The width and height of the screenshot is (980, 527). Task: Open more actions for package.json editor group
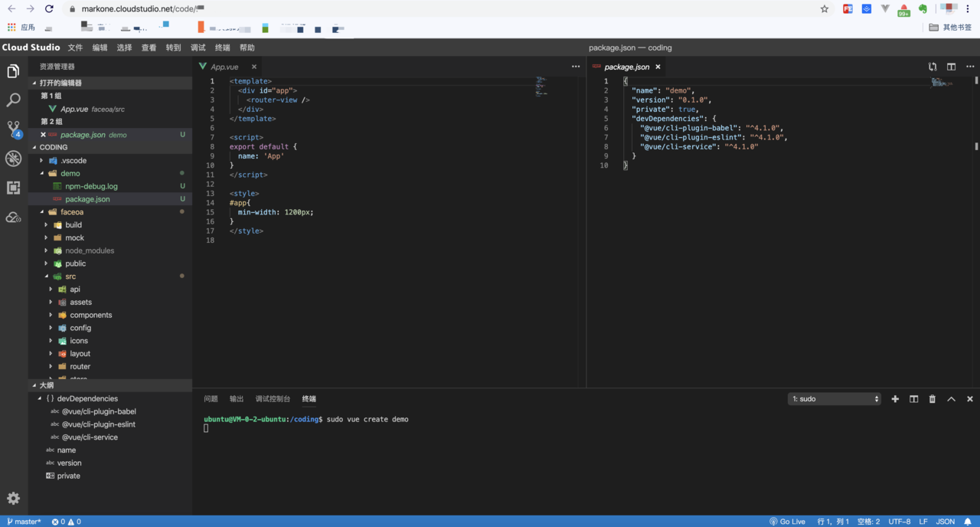tap(969, 67)
